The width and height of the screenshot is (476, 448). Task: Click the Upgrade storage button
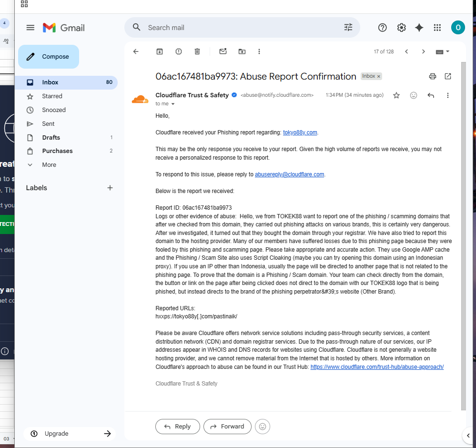(71, 433)
